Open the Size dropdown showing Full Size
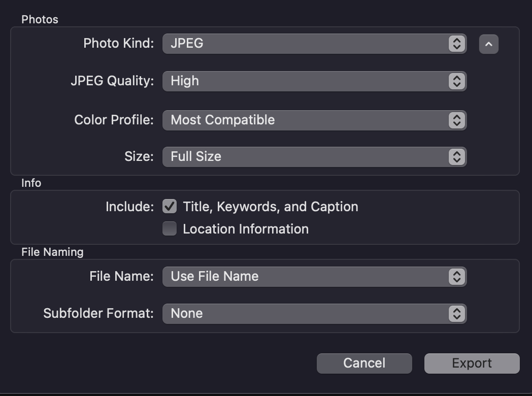Screen dimensions: 532x396 [305, 157]
